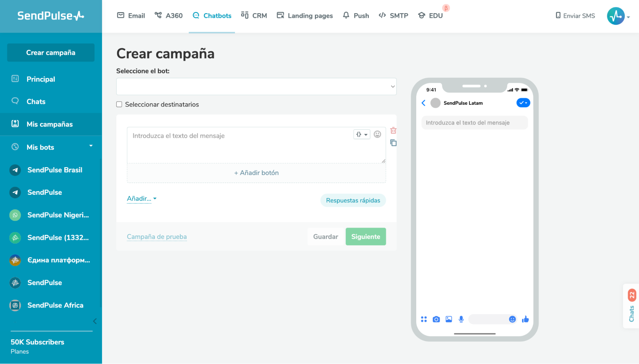Viewport: 639px width, 364px height.
Task: Click the Principal dashboard icon
Action: click(15, 79)
